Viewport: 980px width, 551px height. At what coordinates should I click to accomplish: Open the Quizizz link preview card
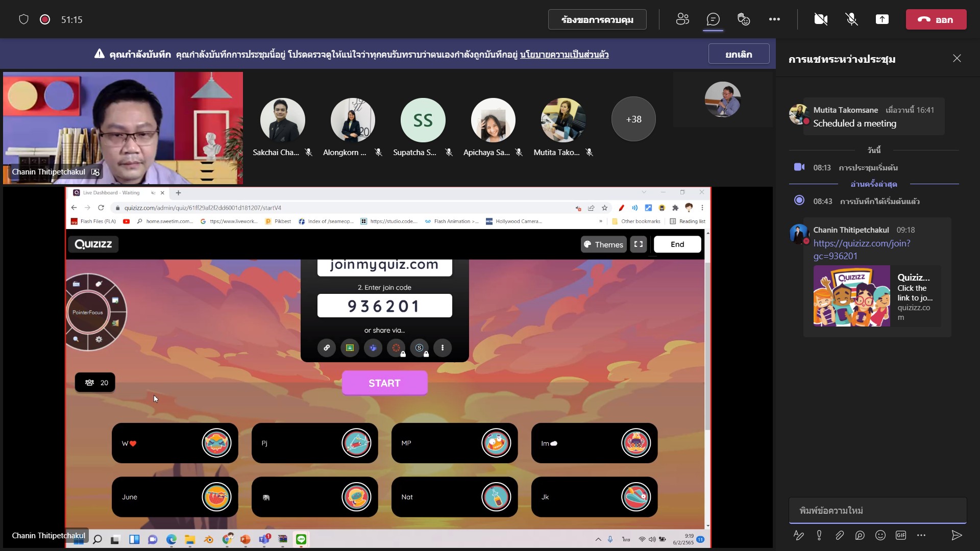click(x=877, y=296)
